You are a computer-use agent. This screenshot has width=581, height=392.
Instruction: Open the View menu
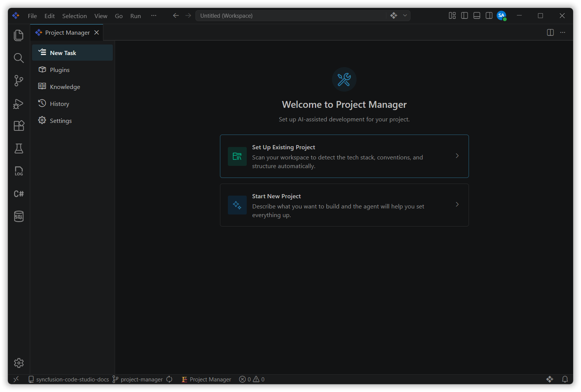(x=101, y=16)
